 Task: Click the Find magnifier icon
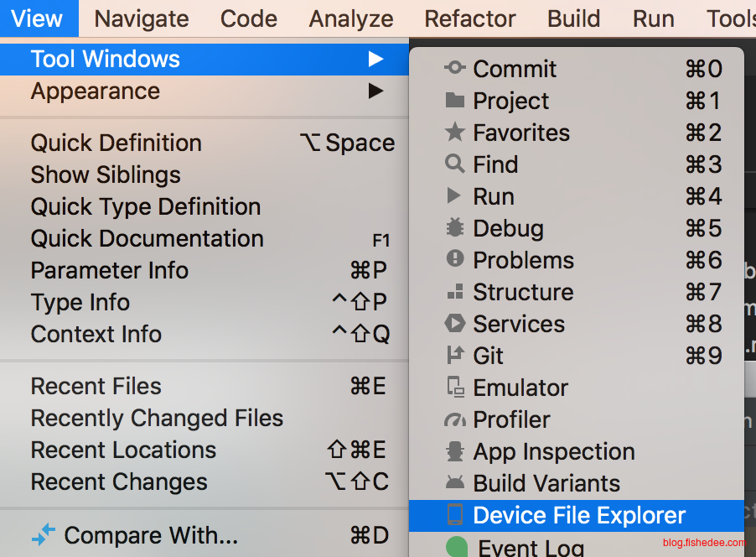point(454,164)
